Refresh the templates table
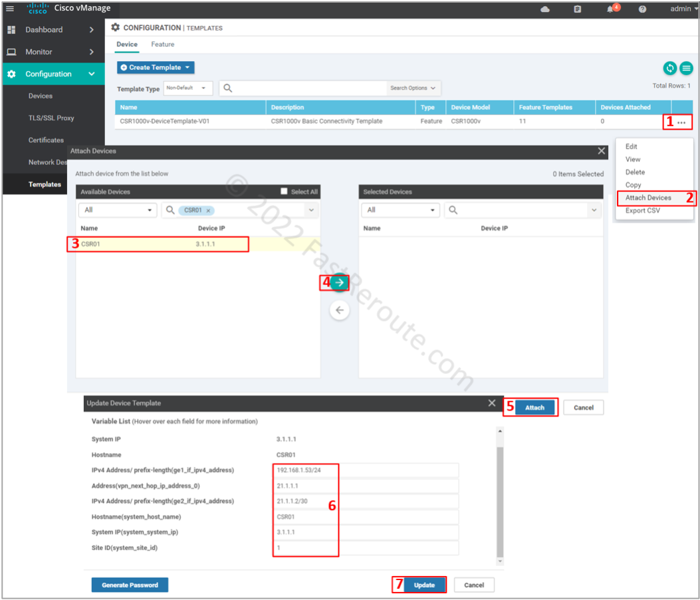The height and width of the screenshot is (600, 700). pos(669,68)
